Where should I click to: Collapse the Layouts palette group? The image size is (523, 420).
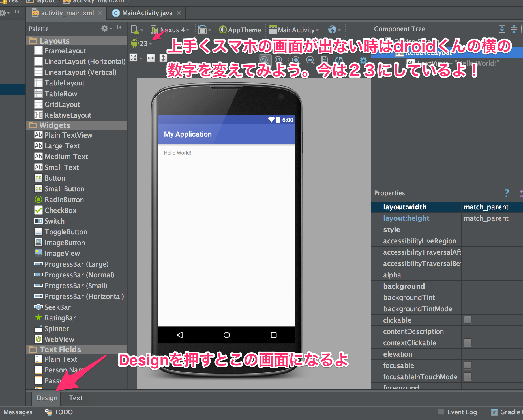point(77,41)
